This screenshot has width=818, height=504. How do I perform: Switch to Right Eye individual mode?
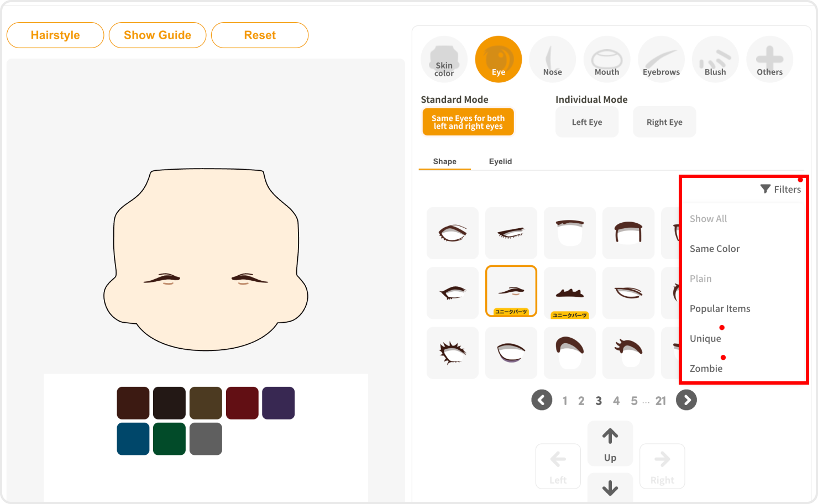[x=664, y=122]
